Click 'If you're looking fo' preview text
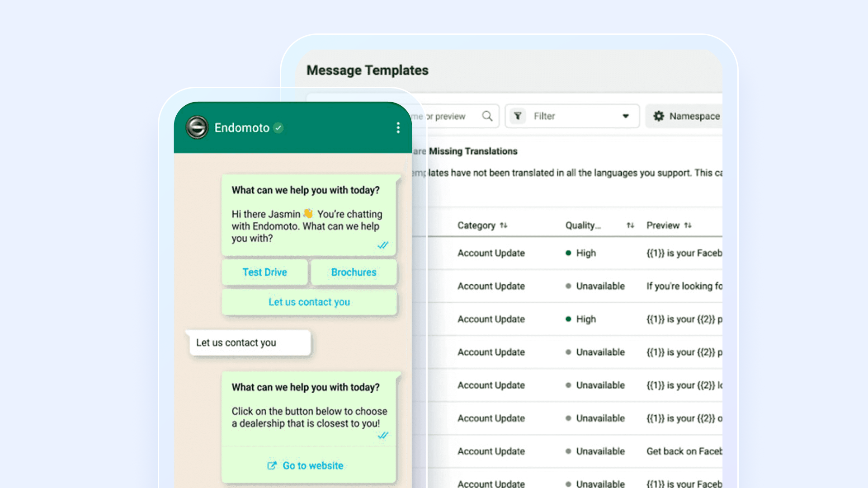The image size is (868, 488). 684,286
